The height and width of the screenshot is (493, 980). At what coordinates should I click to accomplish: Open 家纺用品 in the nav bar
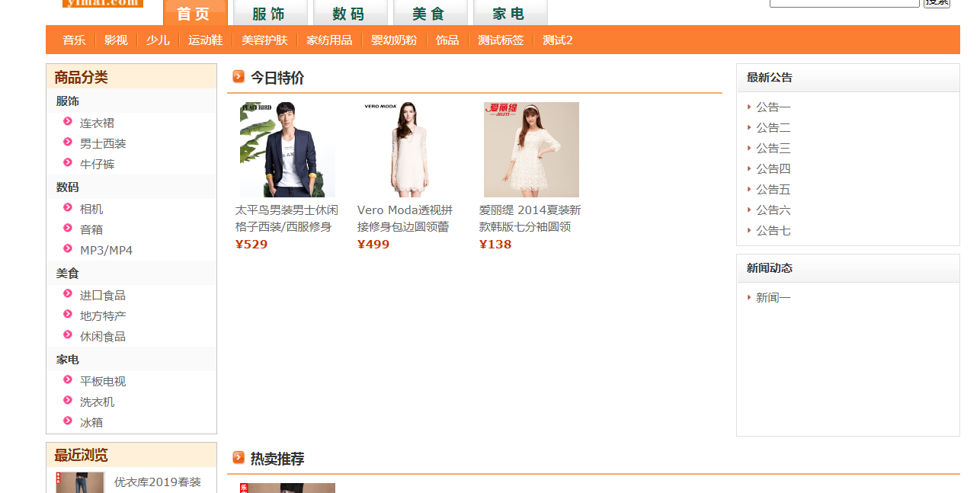coord(329,40)
